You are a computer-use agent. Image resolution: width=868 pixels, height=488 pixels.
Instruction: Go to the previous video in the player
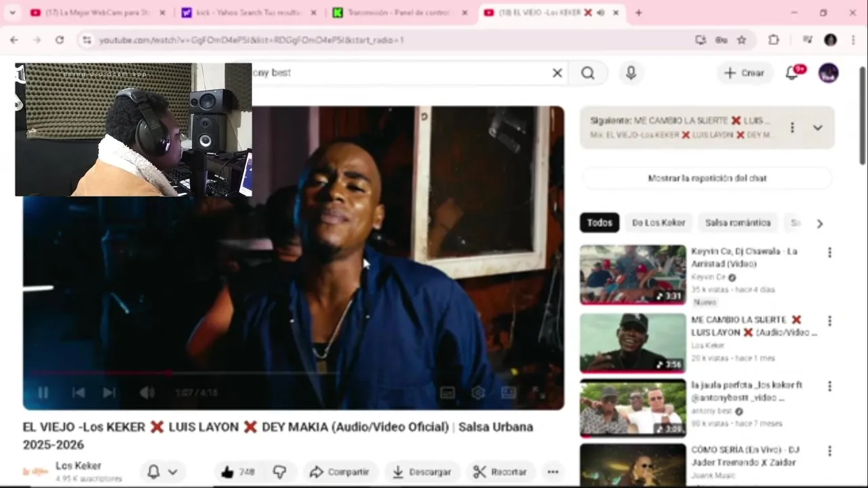point(78,392)
